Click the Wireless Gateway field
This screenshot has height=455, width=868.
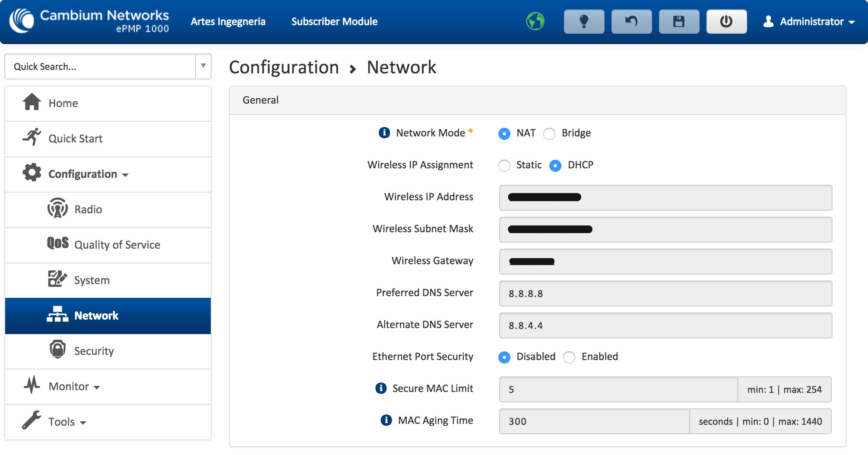[x=665, y=262]
